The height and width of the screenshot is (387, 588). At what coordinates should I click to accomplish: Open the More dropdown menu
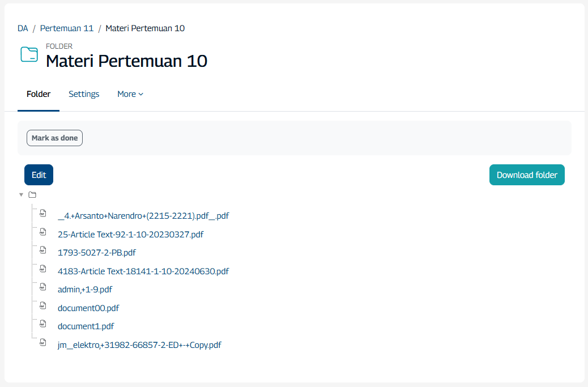tap(130, 94)
